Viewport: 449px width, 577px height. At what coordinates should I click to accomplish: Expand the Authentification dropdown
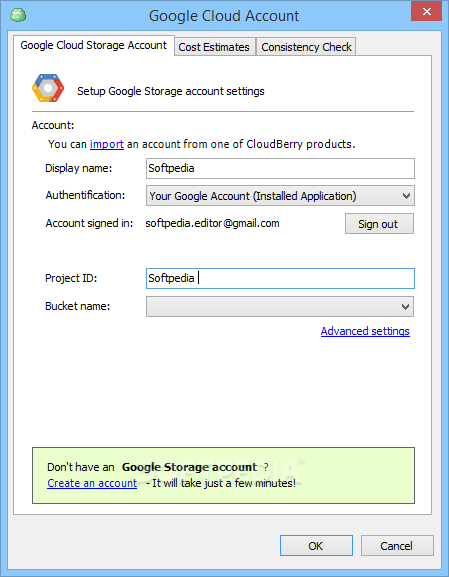point(280,196)
